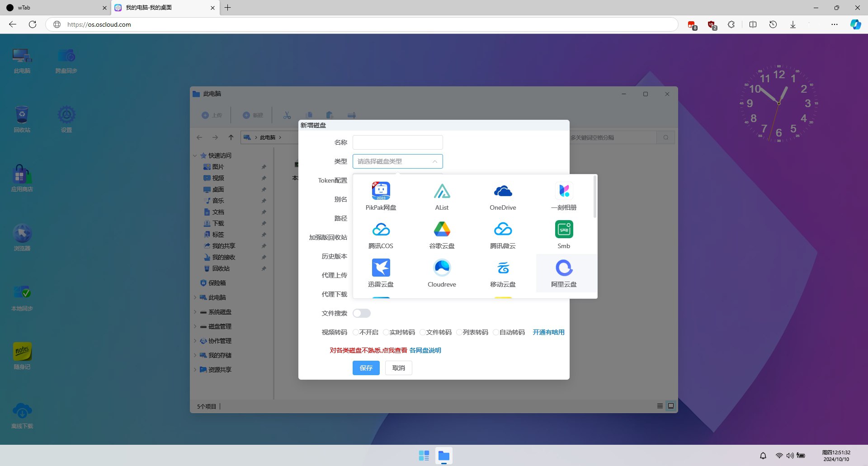The width and height of the screenshot is (868, 466).
Task: Expand the 协作管理 tree node
Action: coord(195,341)
